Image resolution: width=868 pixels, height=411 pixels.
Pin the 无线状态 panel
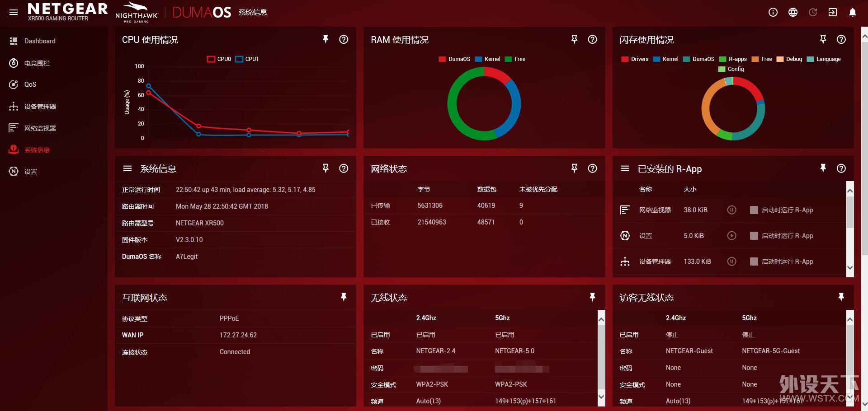pyautogui.click(x=592, y=297)
